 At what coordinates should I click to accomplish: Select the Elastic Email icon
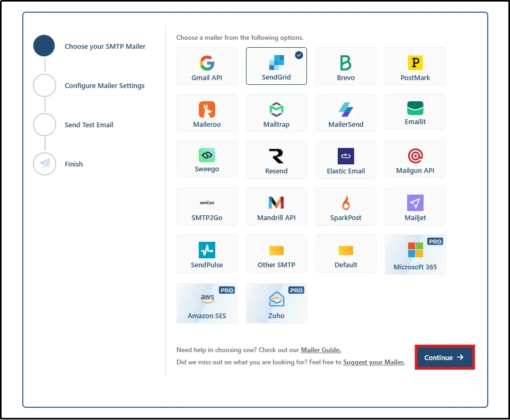[346, 156]
